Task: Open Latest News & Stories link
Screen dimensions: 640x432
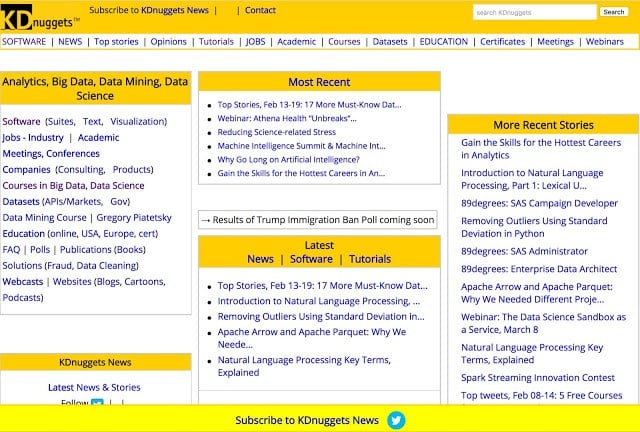Action: [x=94, y=387]
